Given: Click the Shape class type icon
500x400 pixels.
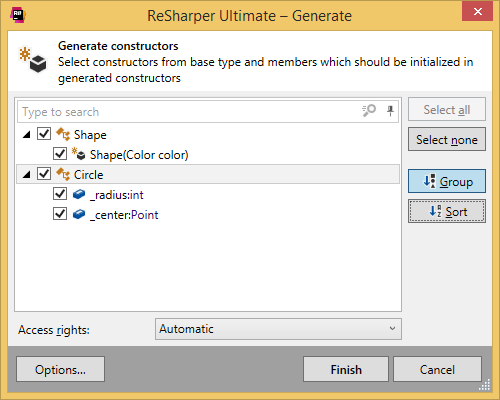Looking at the screenshot, I should pyautogui.click(x=63, y=134).
